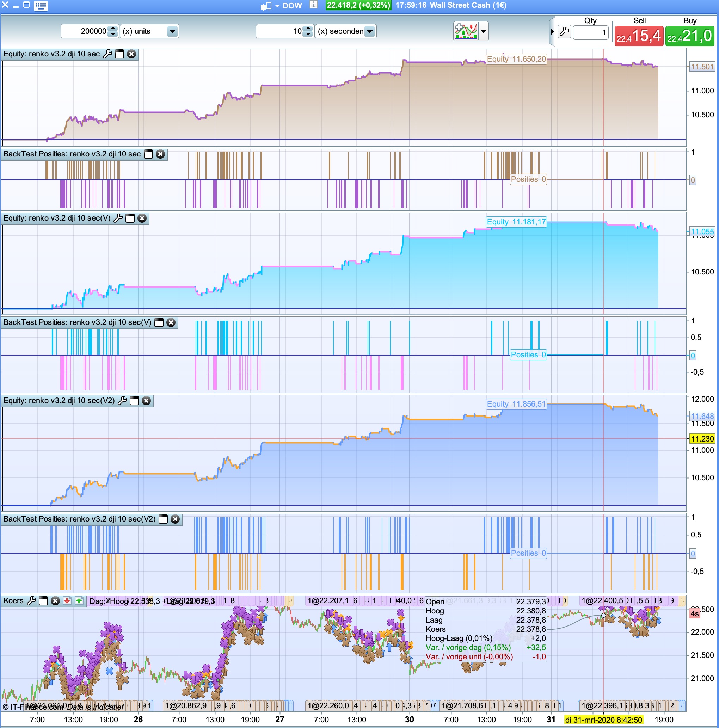Expand the units type dropdown
This screenshot has width=719, height=728.
pos(172,31)
